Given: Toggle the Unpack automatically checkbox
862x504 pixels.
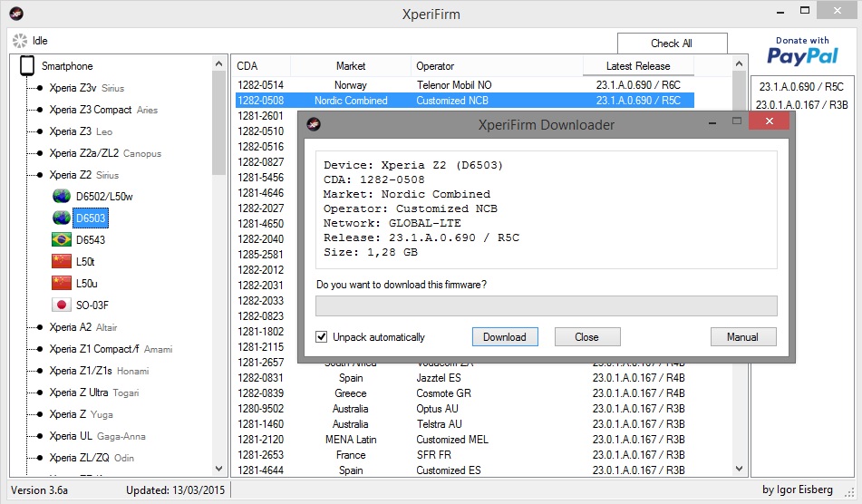Looking at the screenshot, I should (322, 337).
